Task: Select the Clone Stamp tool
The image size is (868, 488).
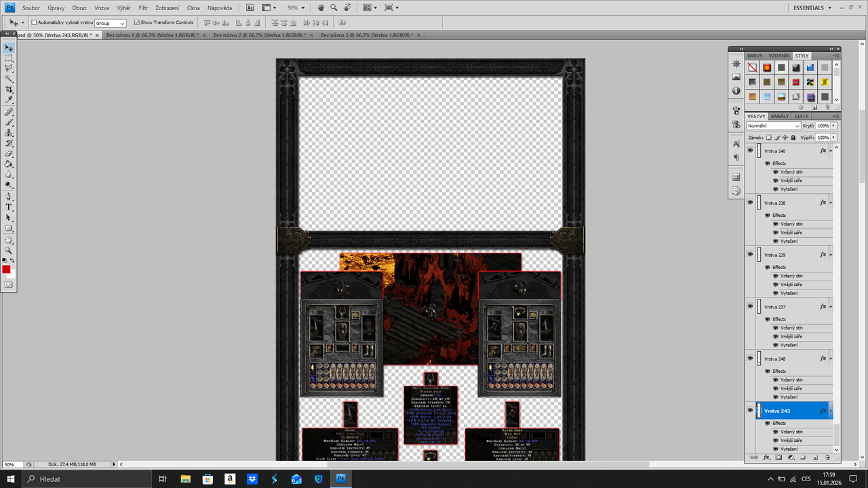Action: click(9, 133)
